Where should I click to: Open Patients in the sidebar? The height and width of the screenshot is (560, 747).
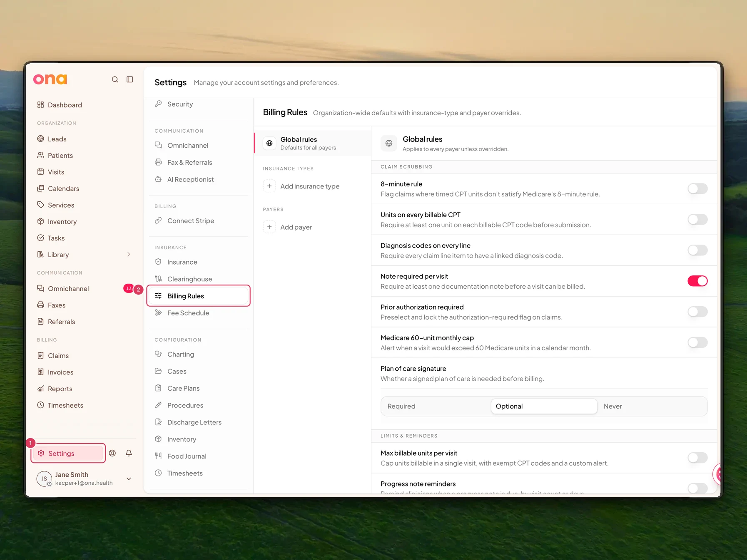[x=85, y=155]
